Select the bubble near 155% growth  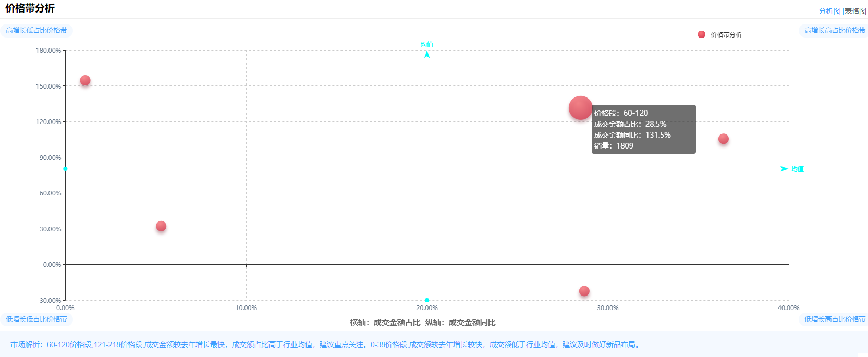click(85, 80)
